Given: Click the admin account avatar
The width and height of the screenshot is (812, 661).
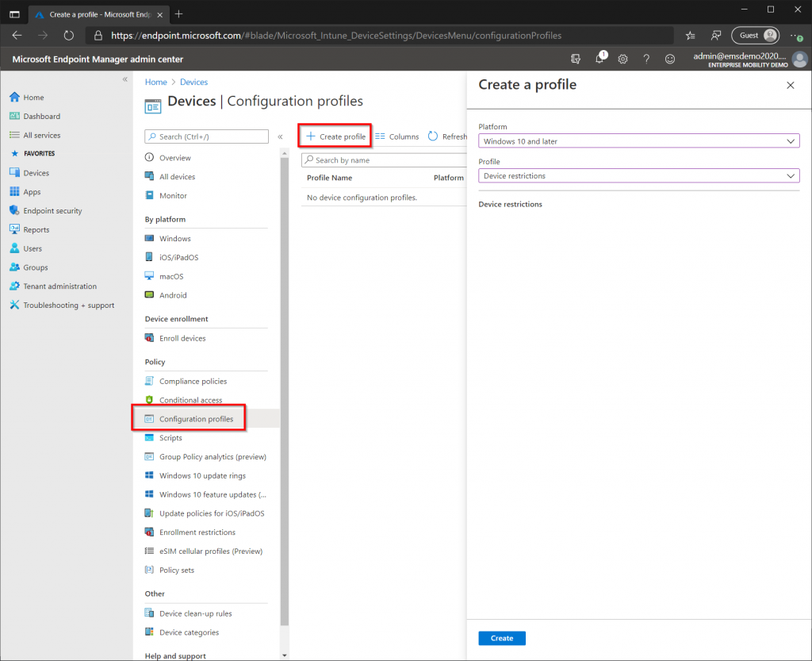Looking at the screenshot, I should pyautogui.click(x=799, y=59).
